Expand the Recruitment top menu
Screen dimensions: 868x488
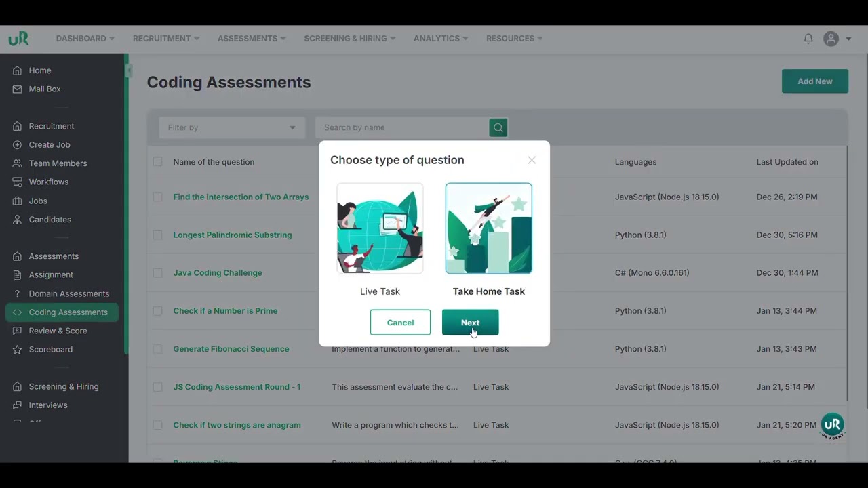coord(166,39)
